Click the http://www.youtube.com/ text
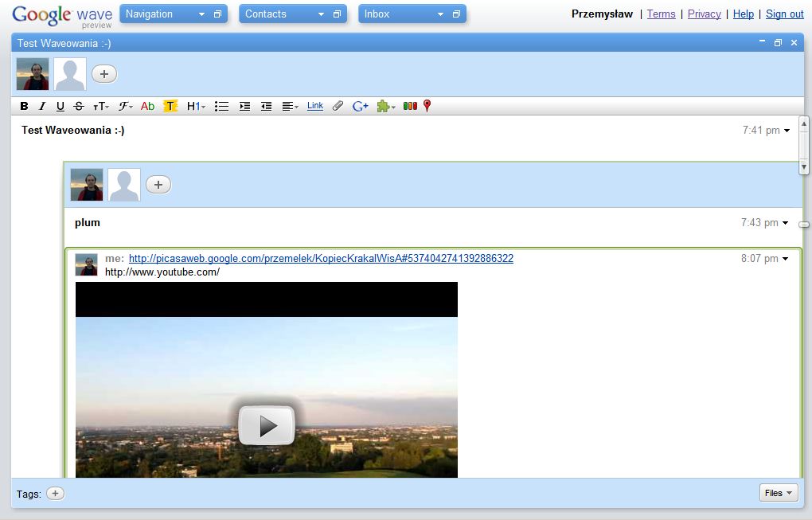This screenshot has height=520, width=812. 162,272
